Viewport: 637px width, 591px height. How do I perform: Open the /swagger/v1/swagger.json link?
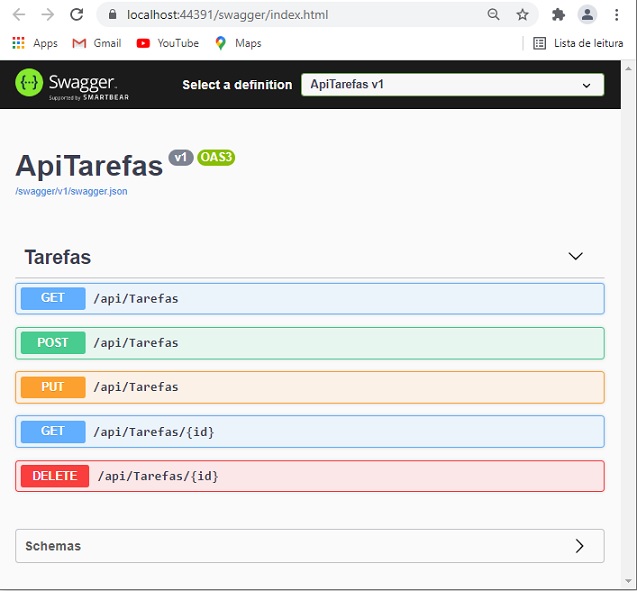point(71,191)
